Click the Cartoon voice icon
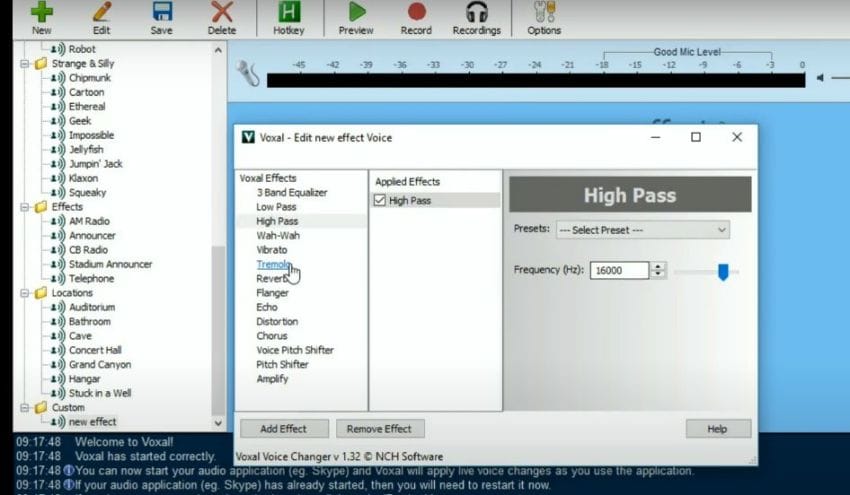 tap(57, 92)
